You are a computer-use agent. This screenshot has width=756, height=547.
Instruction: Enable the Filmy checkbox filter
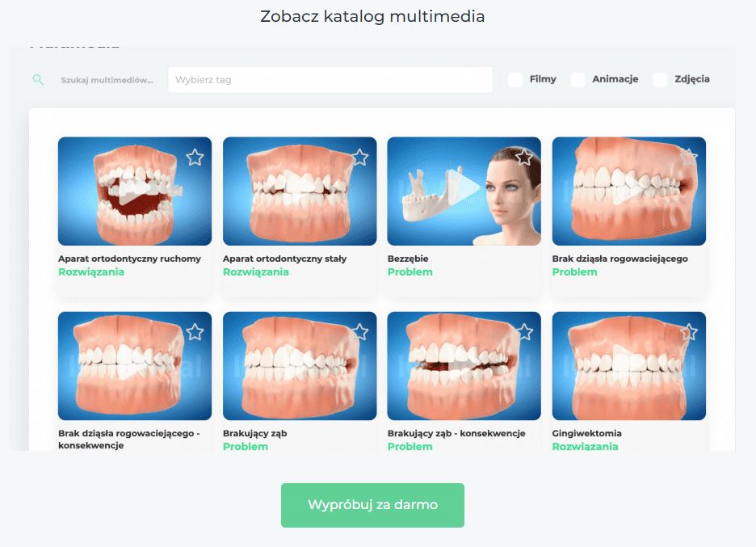(x=515, y=80)
